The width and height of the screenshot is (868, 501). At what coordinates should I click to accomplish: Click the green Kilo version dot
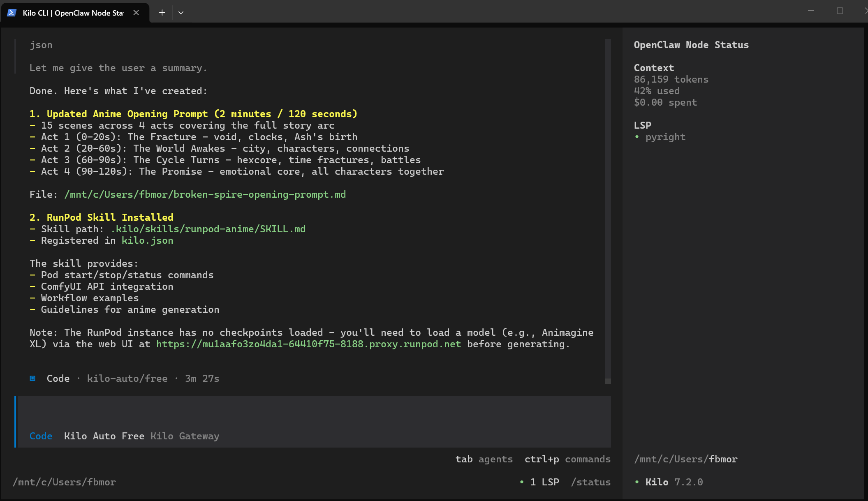point(637,482)
